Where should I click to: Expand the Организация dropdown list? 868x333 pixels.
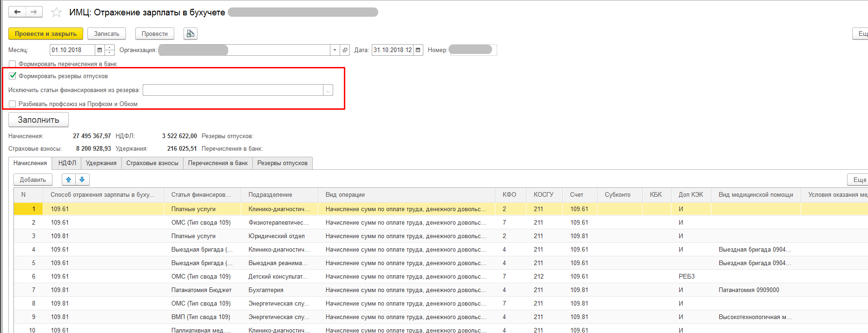click(x=335, y=50)
